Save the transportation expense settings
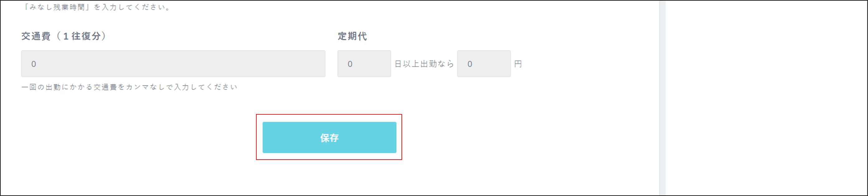Viewport: 868px width, 196px height. pos(329,137)
